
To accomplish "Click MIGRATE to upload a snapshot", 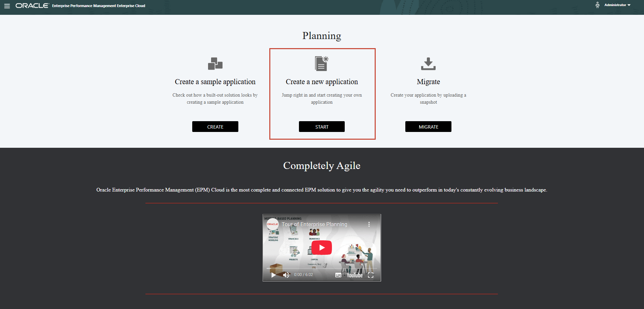I will coord(428,127).
